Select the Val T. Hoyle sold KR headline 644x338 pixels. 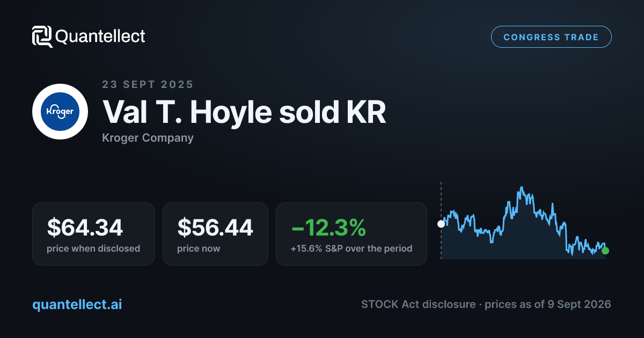tap(244, 112)
